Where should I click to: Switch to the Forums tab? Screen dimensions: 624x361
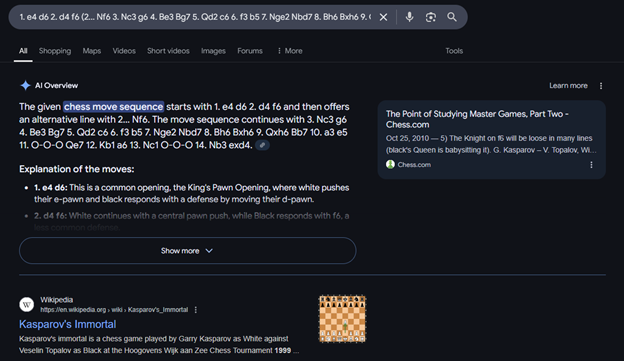250,51
